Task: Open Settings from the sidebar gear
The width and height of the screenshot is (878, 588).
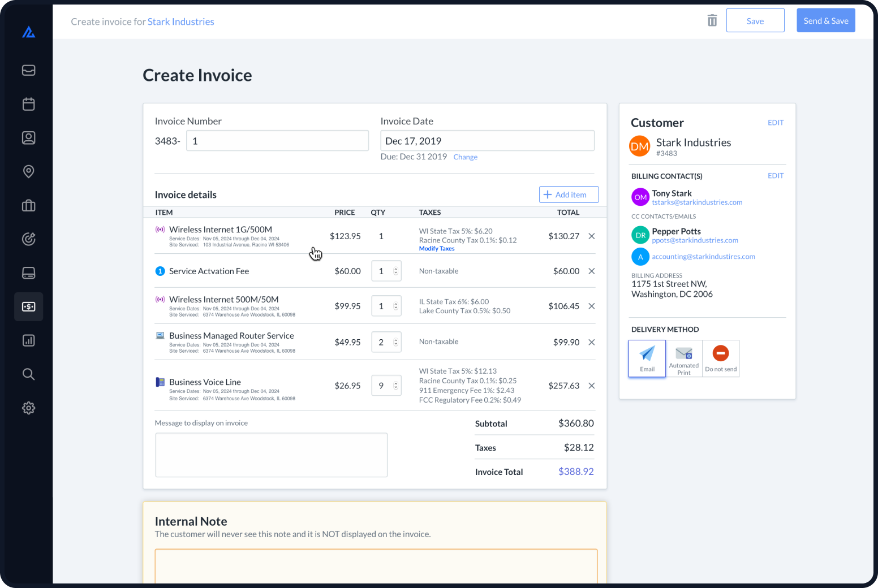Action: pos(28,408)
